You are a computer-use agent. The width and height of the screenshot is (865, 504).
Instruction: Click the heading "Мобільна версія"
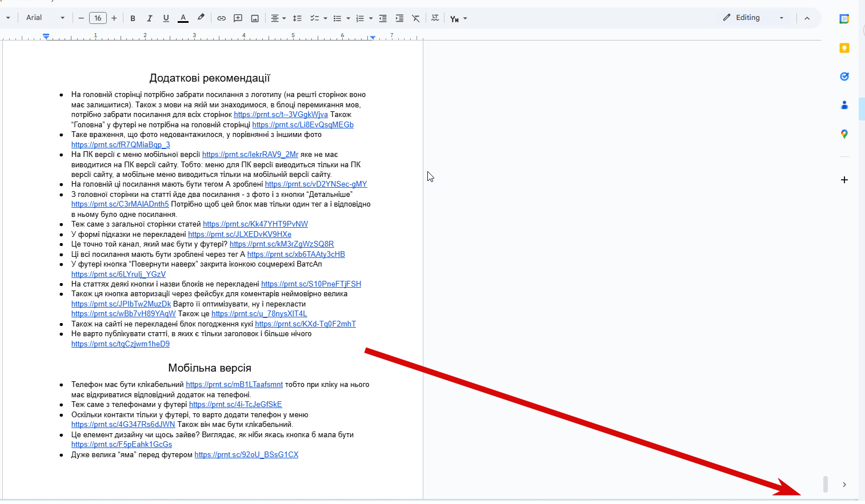210,368
